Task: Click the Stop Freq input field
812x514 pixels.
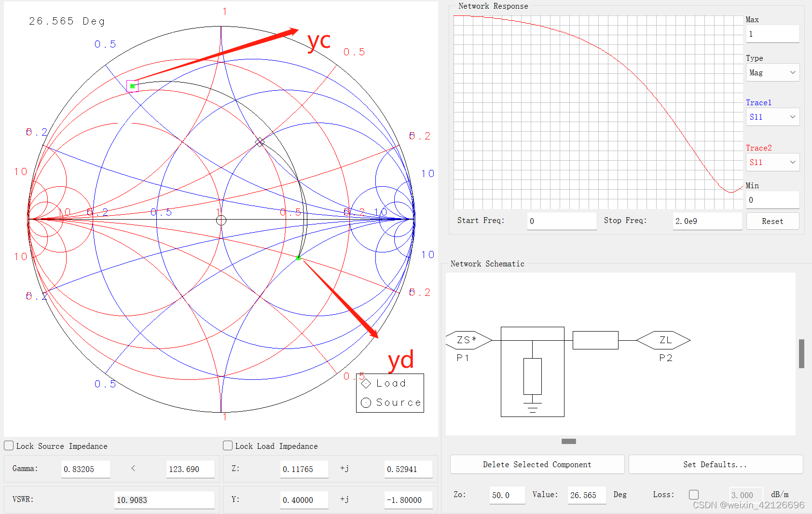Action: (708, 221)
